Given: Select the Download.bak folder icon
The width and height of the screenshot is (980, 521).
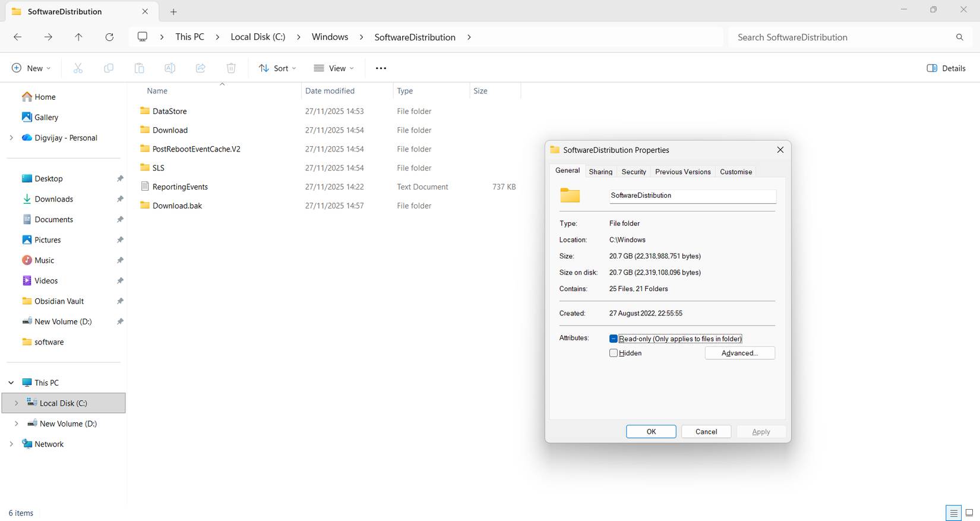Looking at the screenshot, I should pos(145,206).
